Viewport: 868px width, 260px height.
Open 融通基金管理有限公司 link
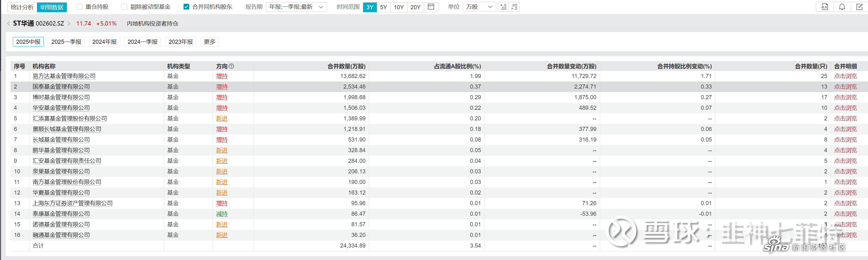pyautogui.click(x=61, y=235)
